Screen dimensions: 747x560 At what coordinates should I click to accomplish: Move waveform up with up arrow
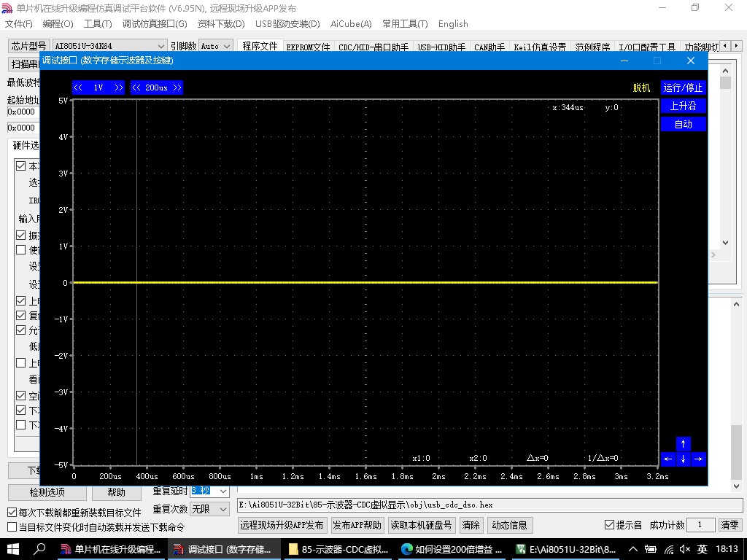coord(683,444)
